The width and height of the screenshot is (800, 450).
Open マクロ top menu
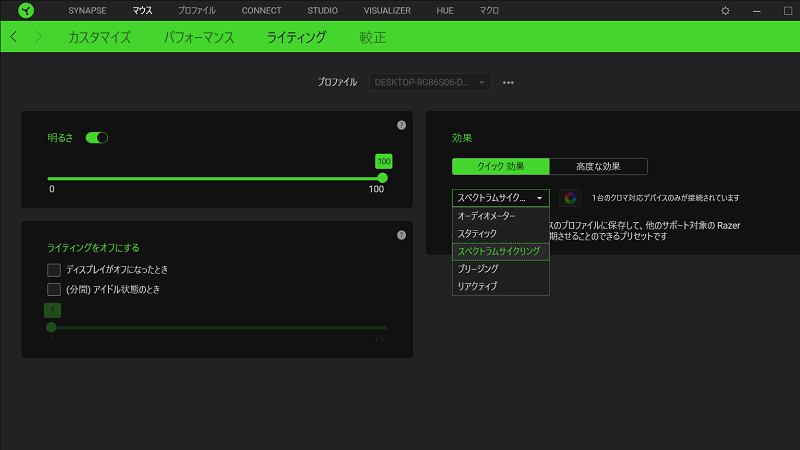[x=489, y=11]
